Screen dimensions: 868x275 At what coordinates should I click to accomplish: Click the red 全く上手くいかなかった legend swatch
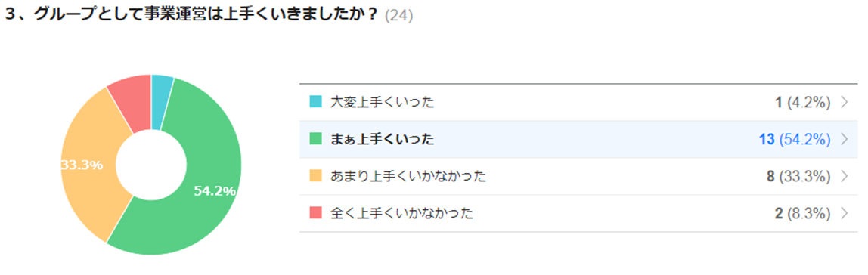(315, 213)
